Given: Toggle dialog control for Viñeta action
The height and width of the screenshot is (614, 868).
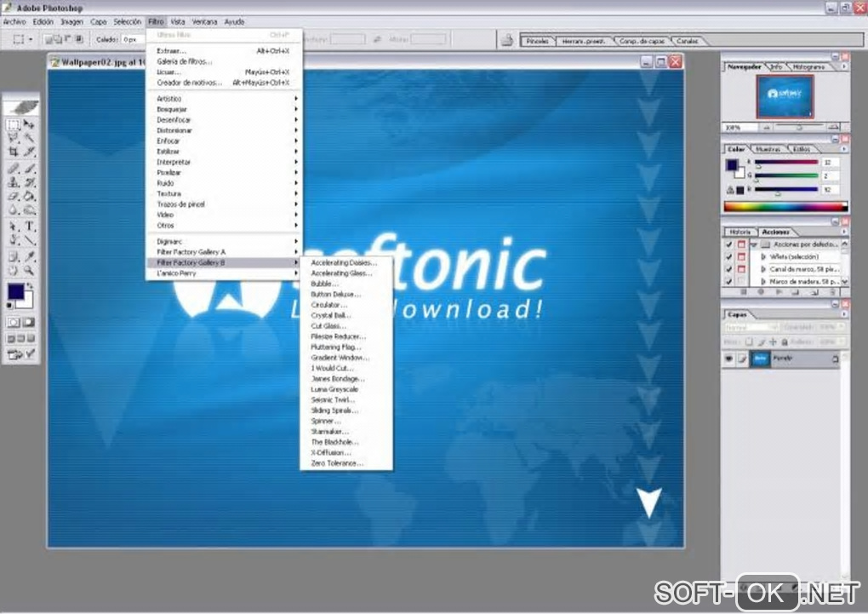Looking at the screenshot, I should coord(742,256).
